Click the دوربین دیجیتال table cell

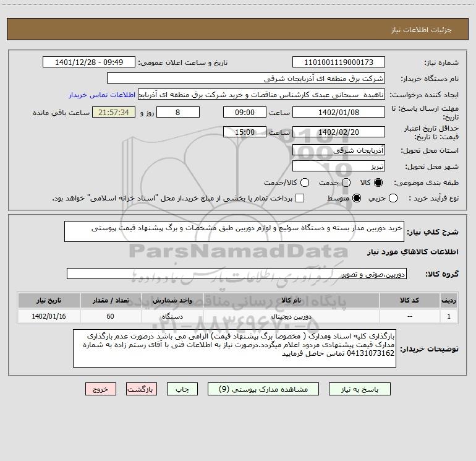coord(291,316)
